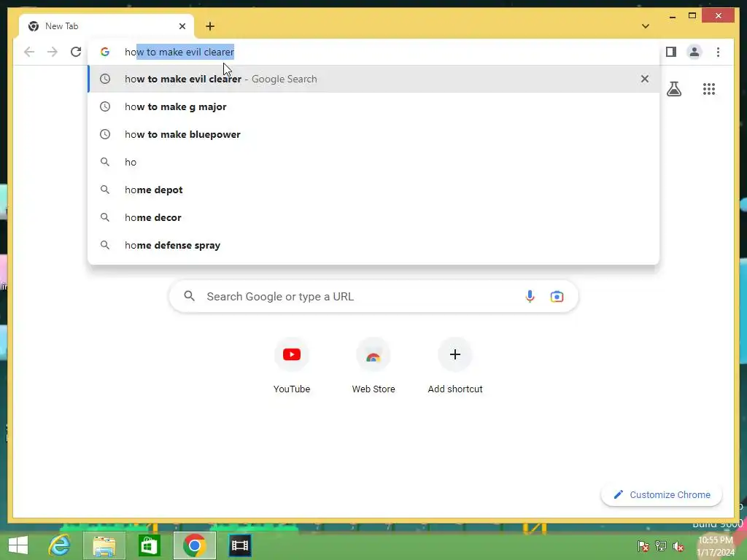747x560 pixels.
Task: Open the Windows Start button
Action: pyautogui.click(x=18, y=545)
